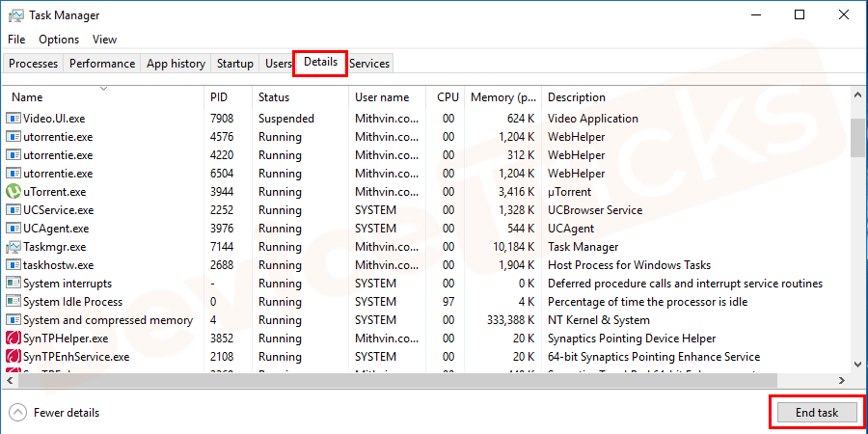Screen dimensions: 868x434
Task: Open the View menu
Action: click(x=104, y=40)
